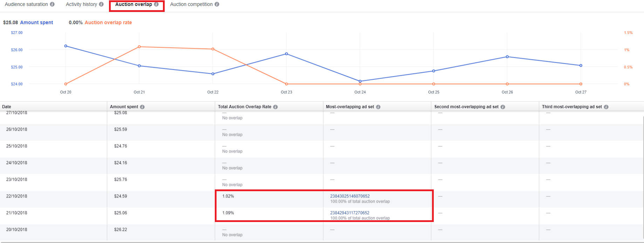
Task: Click the Amount spent metric label above chart
Action: pos(36,22)
